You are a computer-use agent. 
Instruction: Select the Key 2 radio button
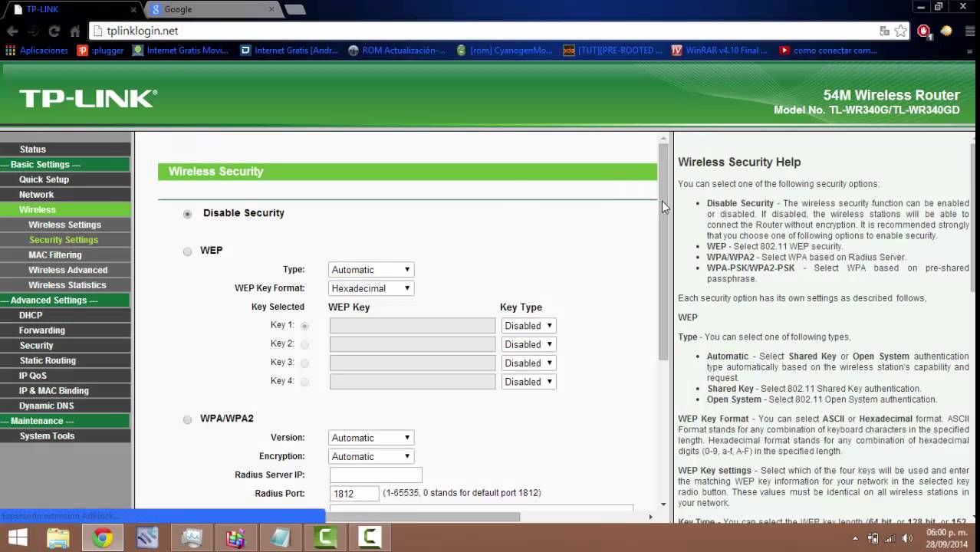point(304,344)
